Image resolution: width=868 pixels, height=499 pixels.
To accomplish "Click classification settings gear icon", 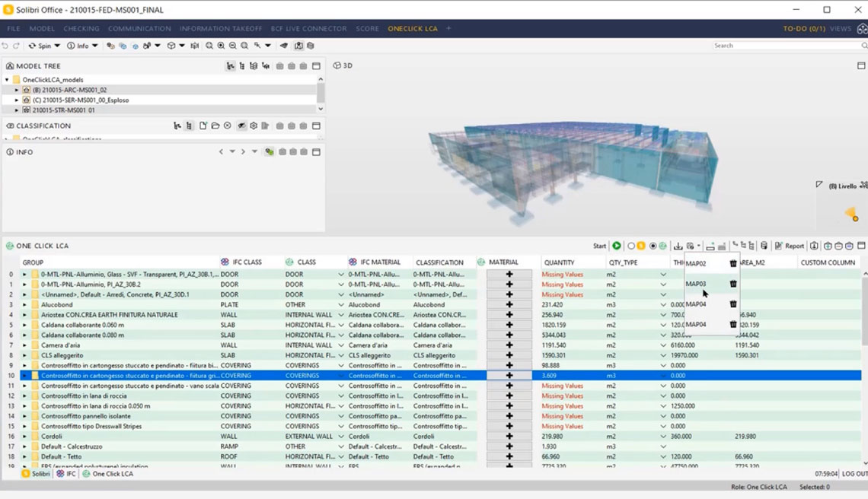I will (254, 126).
